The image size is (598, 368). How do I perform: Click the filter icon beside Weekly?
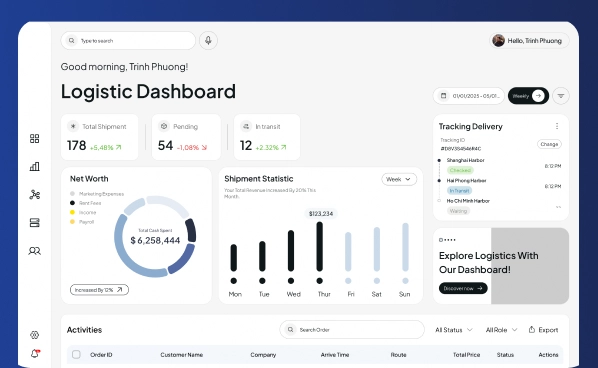point(561,96)
